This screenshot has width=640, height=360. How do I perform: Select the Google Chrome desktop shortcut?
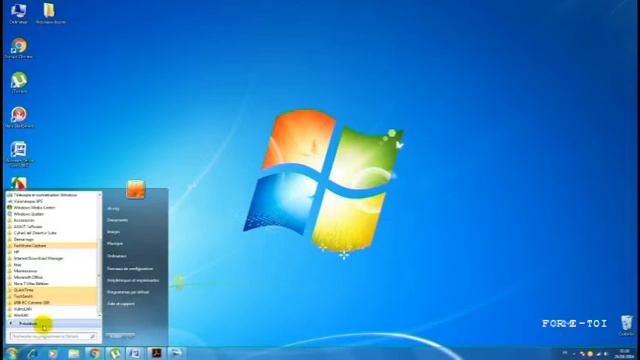click(x=18, y=48)
